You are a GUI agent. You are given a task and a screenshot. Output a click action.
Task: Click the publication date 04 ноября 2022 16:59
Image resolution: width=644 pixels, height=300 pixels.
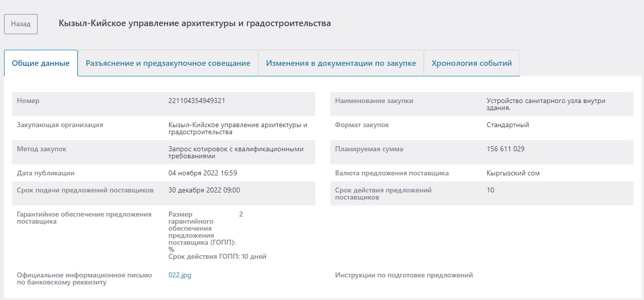[203, 173]
